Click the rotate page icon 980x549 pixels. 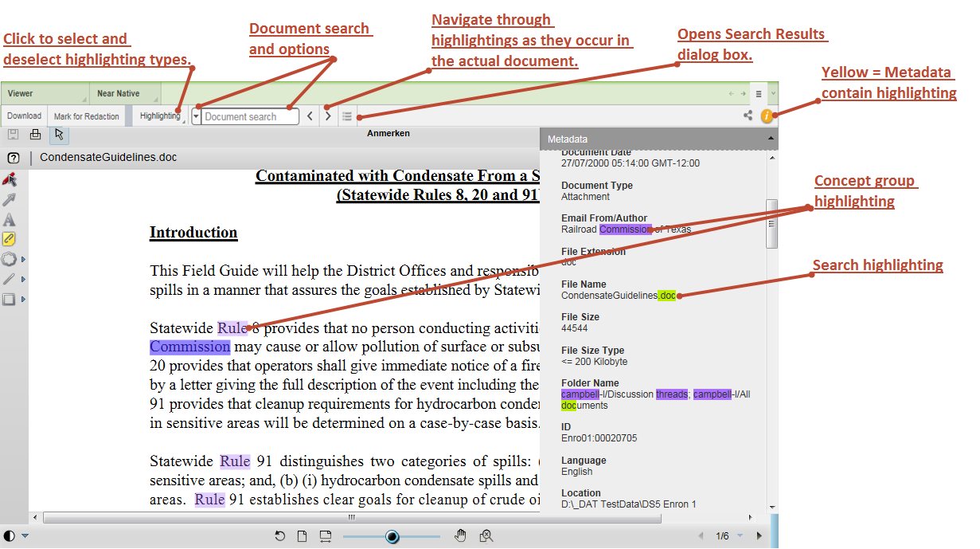click(x=280, y=536)
